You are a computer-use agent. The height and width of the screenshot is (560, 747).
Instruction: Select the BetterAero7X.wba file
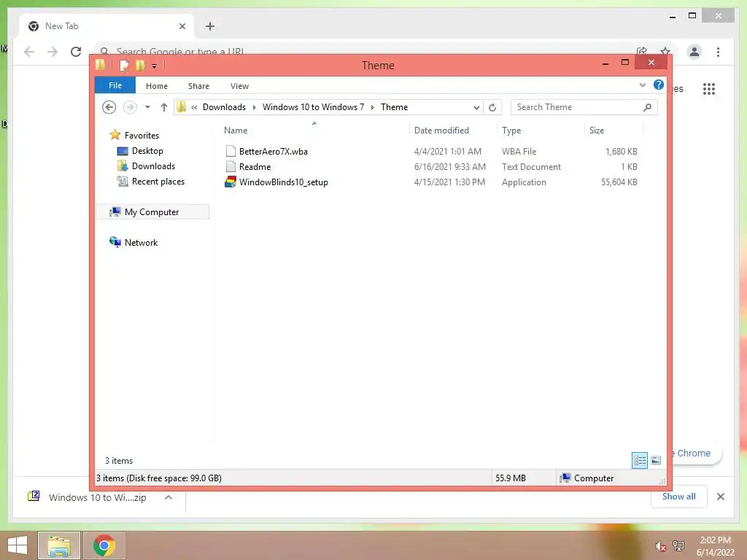tap(273, 152)
